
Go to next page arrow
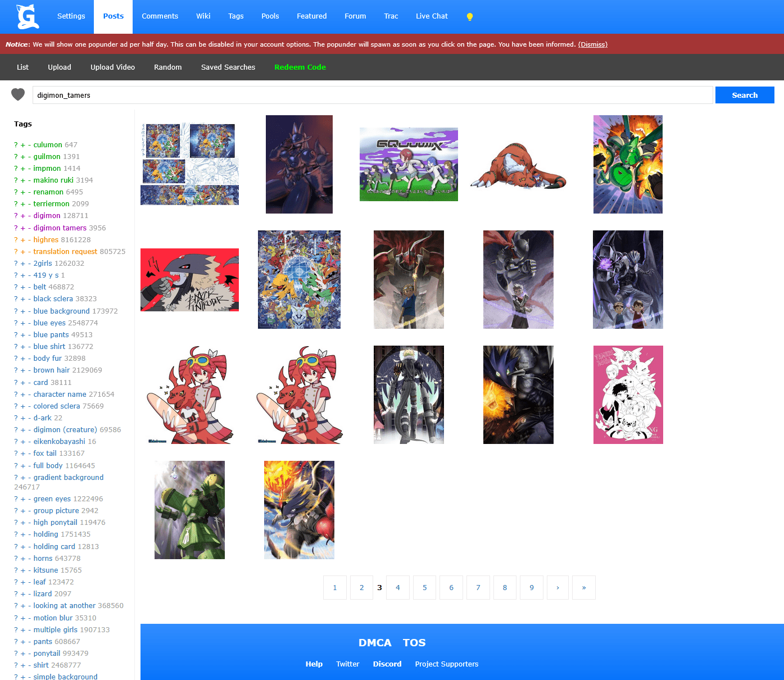point(558,588)
